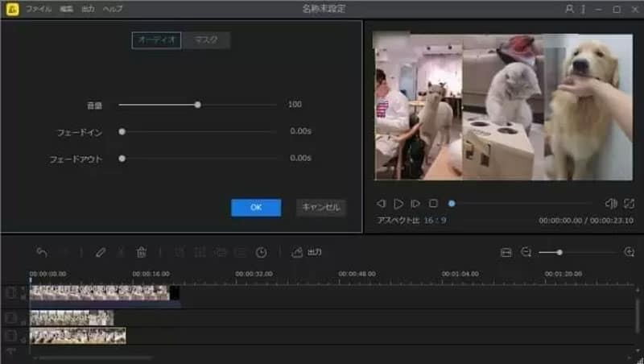The image size is (644, 364).
Task: Click the third track header icon
Action: click(11, 336)
